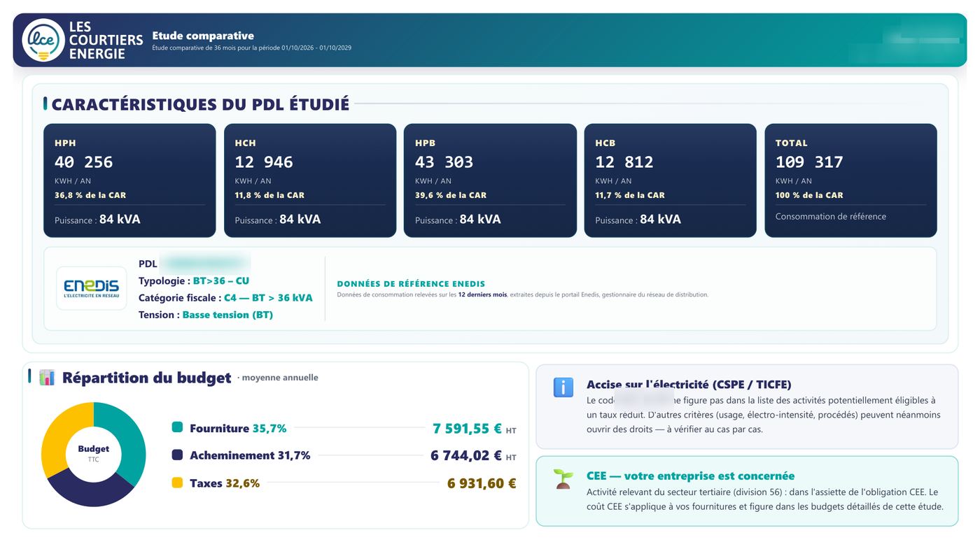Click the HCH value 12 946

coord(264,162)
